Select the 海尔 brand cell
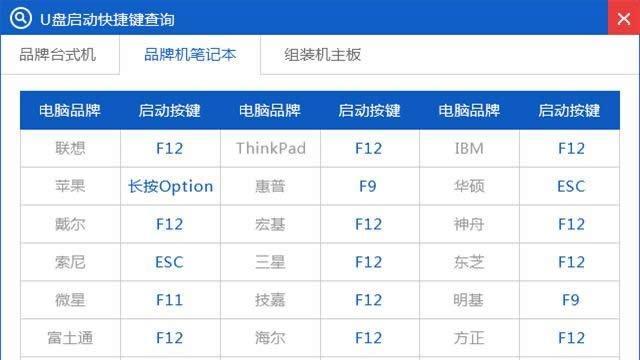Viewport: 640px width, 360px height. pos(270,338)
